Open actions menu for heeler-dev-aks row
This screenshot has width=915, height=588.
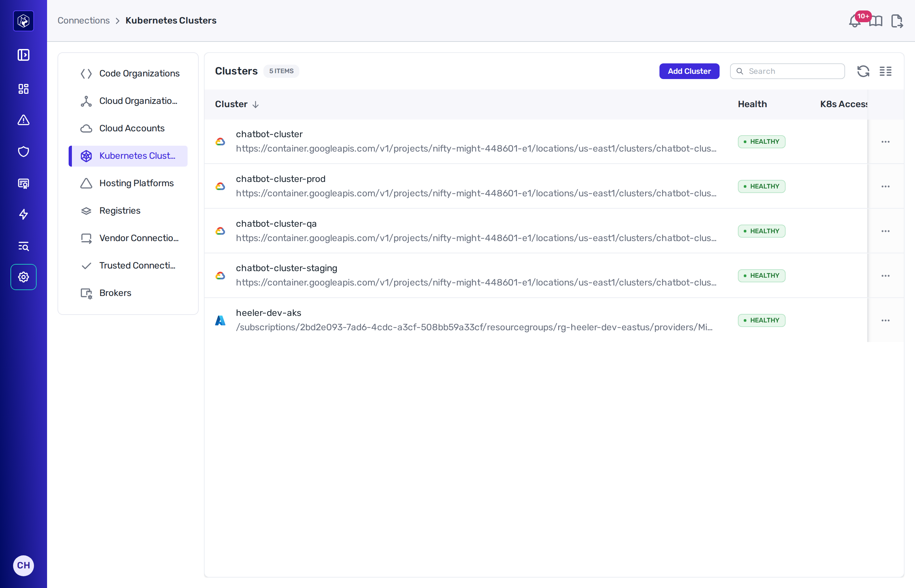click(x=885, y=320)
